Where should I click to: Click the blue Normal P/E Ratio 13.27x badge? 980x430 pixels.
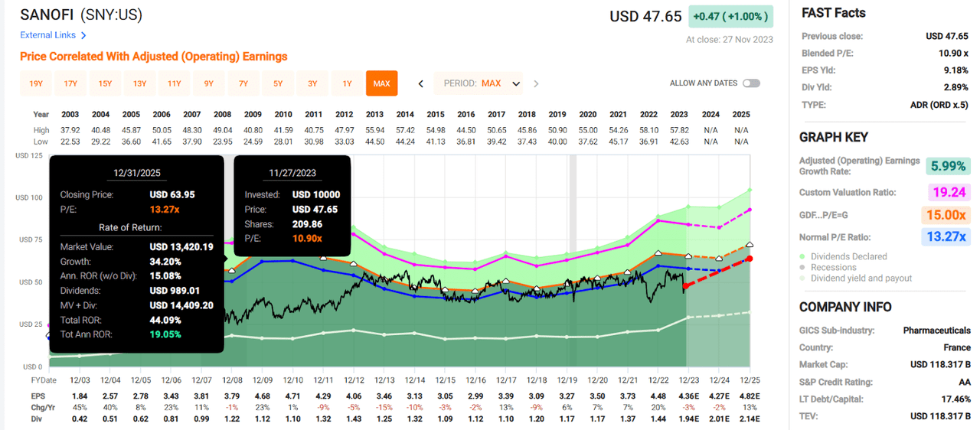pyautogui.click(x=946, y=237)
